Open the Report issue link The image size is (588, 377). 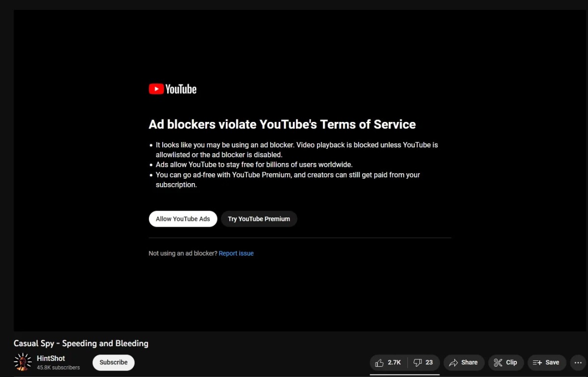pyautogui.click(x=236, y=253)
